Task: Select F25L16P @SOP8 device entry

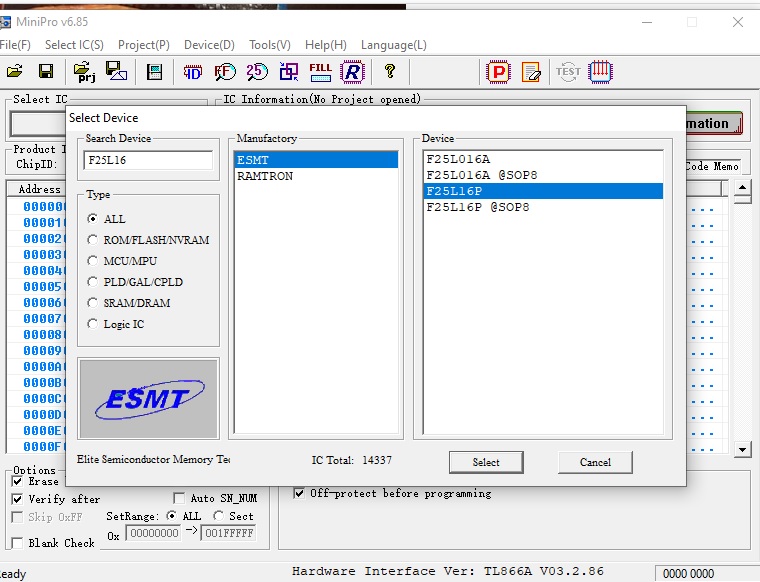Action: (x=543, y=207)
